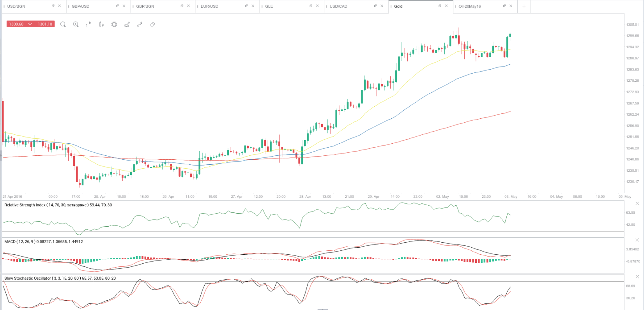Click the red 1300.60 sell price button
This screenshot has width=644, height=310.
[16, 24]
